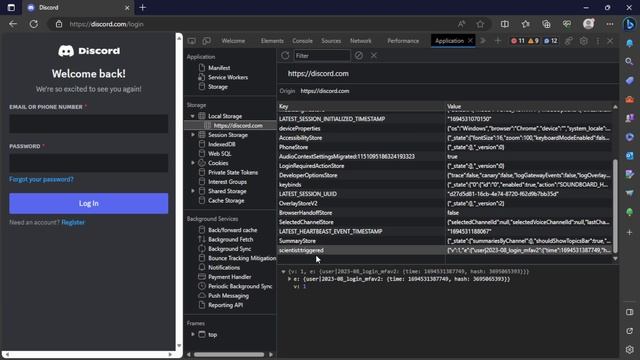Screen dimensions: 640x360
Task: Show the 12 issues counter
Action: (x=551, y=41)
